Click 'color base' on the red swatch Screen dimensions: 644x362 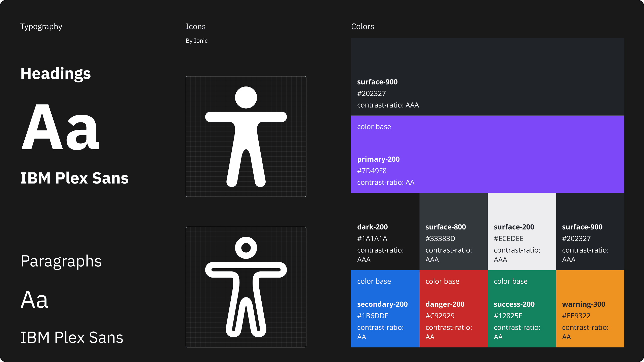click(x=442, y=281)
